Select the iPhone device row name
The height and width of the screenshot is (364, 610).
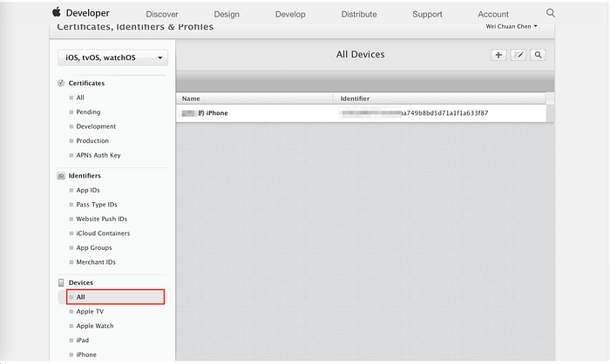tap(205, 113)
